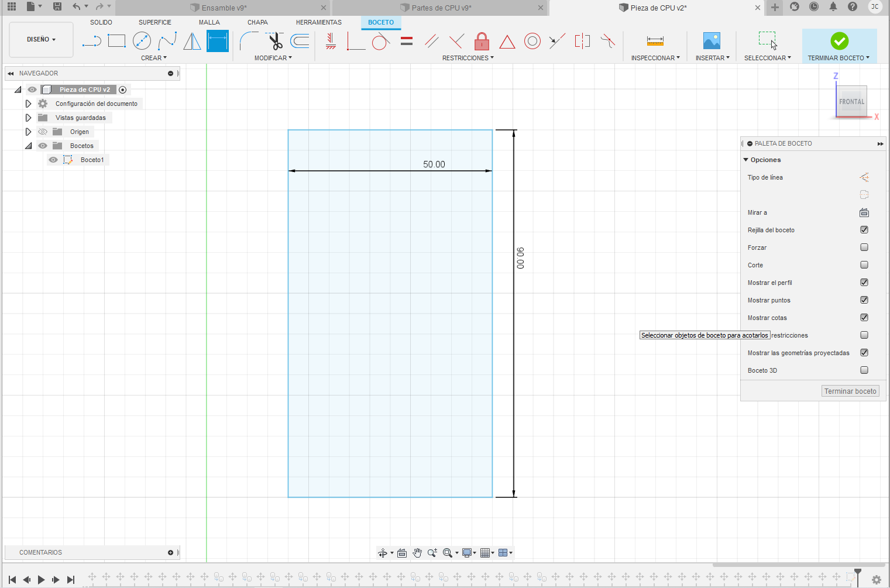Switch to the SUPERFICIE tab

point(155,22)
